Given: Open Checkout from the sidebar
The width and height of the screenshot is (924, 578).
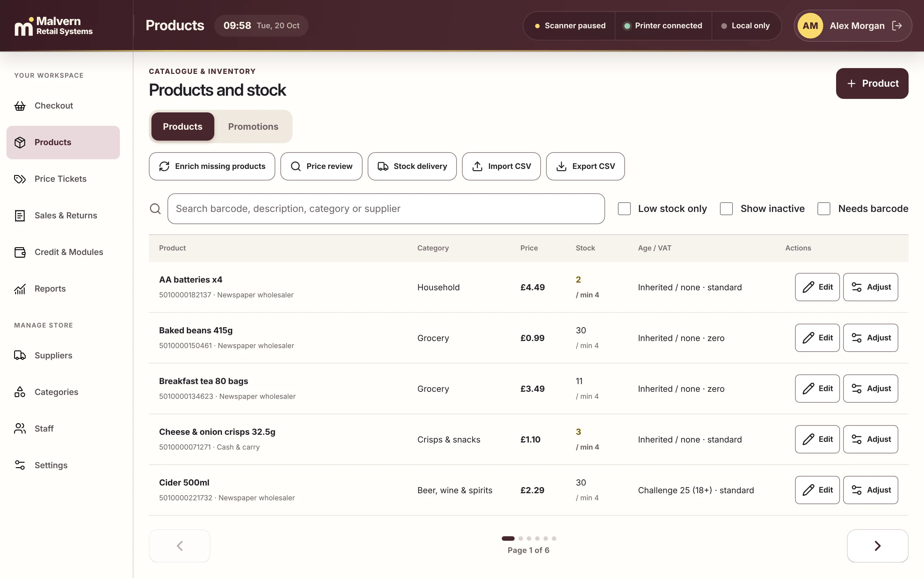Looking at the screenshot, I should click(63, 106).
